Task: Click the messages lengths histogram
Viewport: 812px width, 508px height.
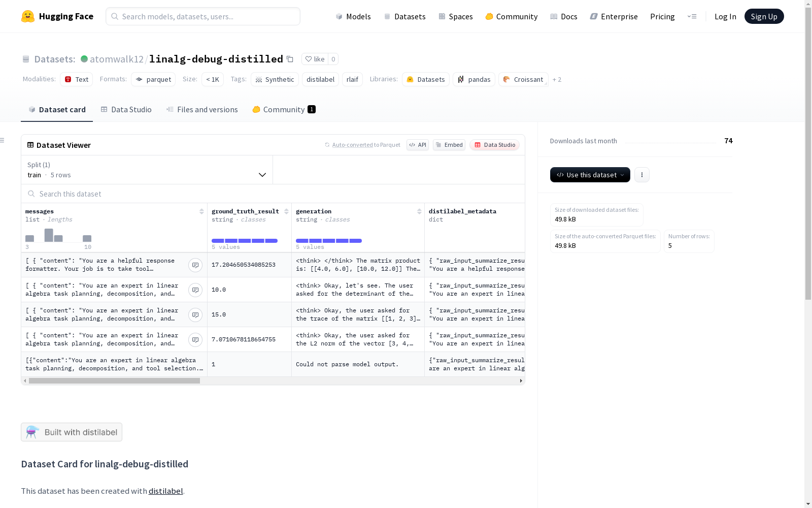Action: pos(58,235)
